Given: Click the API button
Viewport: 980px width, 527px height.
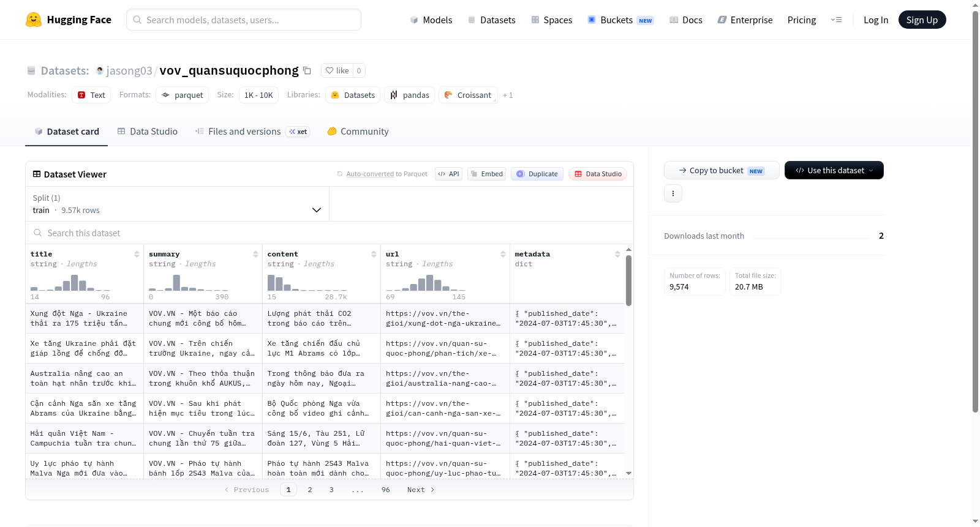Looking at the screenshot, I should [448, 174].
